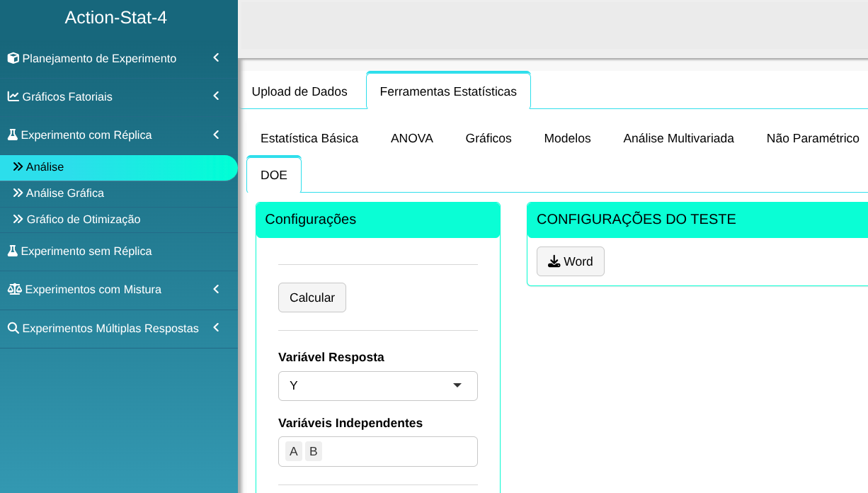Click the line chart icon for Gráficos Fatoriais

coord(13,96)
